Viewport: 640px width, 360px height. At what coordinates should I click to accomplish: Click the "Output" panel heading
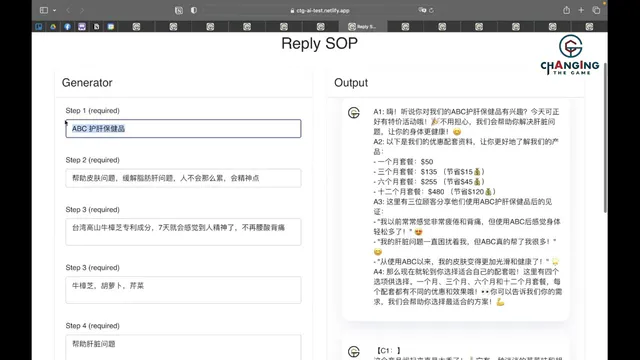click(351, 83)
